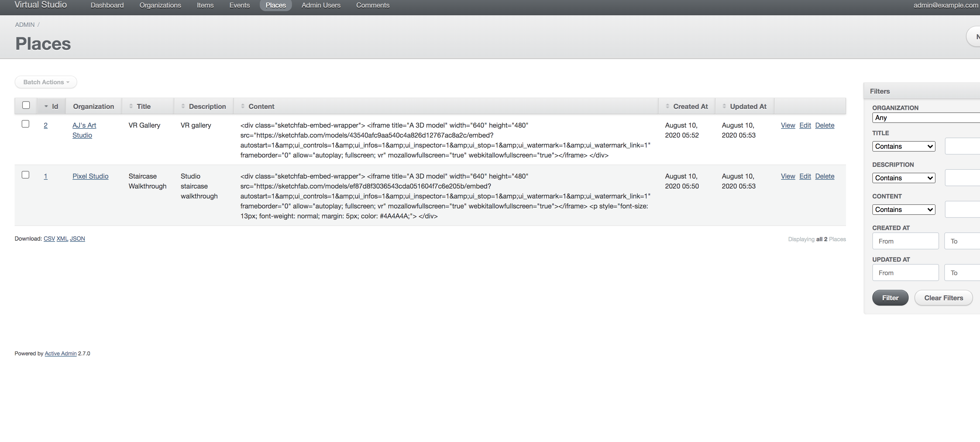Open the Batch Actions dropdown
Image resolution: width=980 pixels, height=442 pixels.
(x=46, y=82)
